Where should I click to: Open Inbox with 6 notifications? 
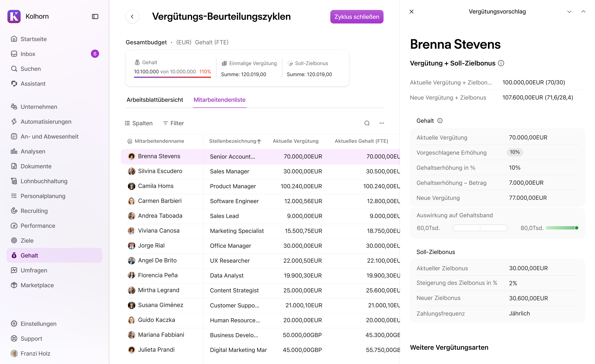tap(28, 54)
